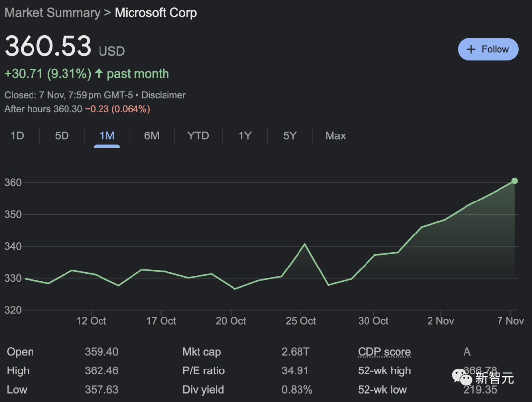Click the Microsoft Corp title
Viewport: 532px width, 402px height.
click(156, 13)
